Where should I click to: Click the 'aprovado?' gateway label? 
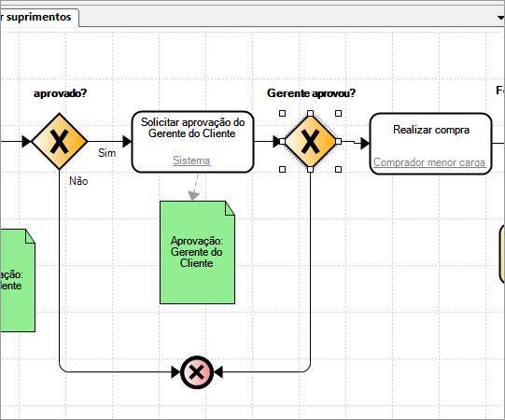61,93
